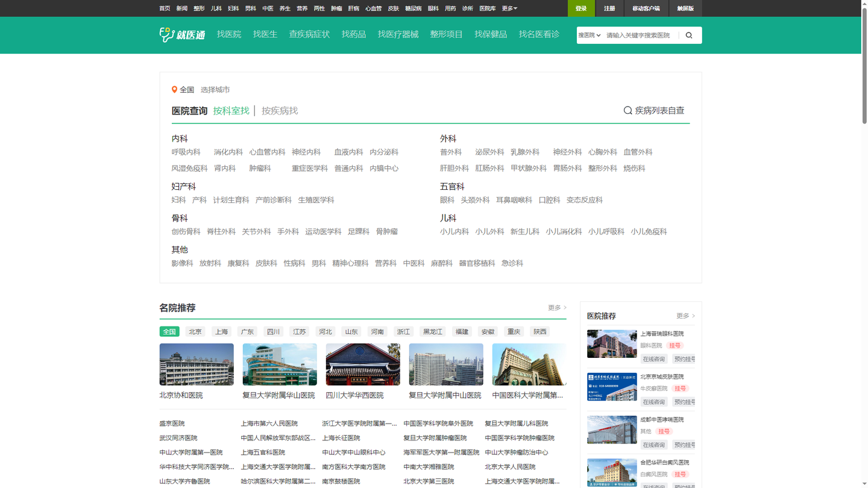Open 北京京城皮肤医院 sidebar thumbnail

(612, 387)
